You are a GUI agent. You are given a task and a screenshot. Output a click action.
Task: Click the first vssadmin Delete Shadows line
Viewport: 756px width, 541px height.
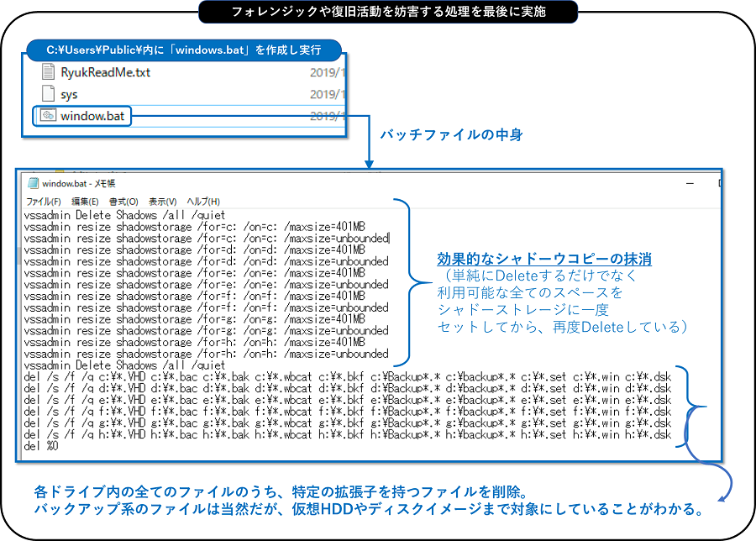(124, 215)
